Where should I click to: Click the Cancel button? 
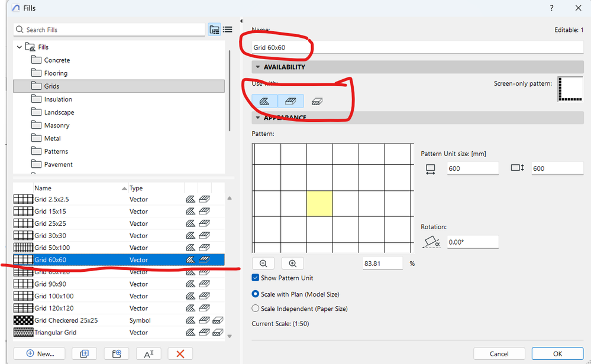click(x=499, y=354)
